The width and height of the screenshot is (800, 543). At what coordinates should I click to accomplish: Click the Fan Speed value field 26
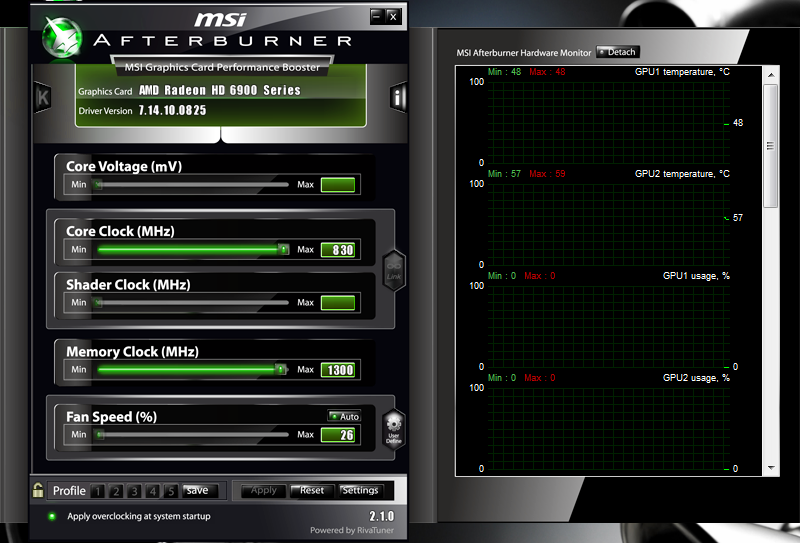point(338,435)
